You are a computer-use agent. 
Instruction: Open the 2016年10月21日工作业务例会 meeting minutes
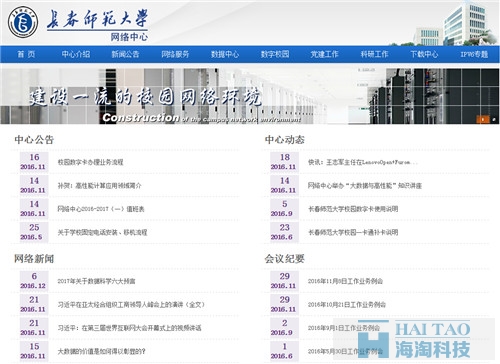347,305
